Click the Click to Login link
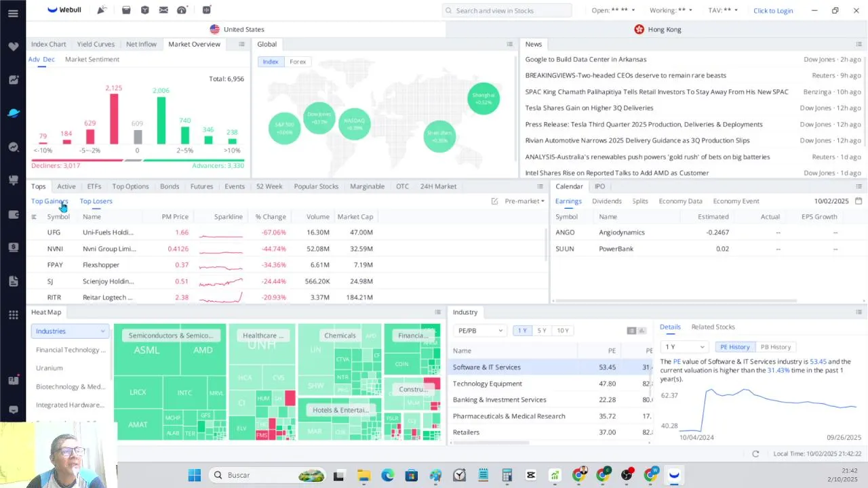The height and width of the screenshot is (488, 868). 773,11
